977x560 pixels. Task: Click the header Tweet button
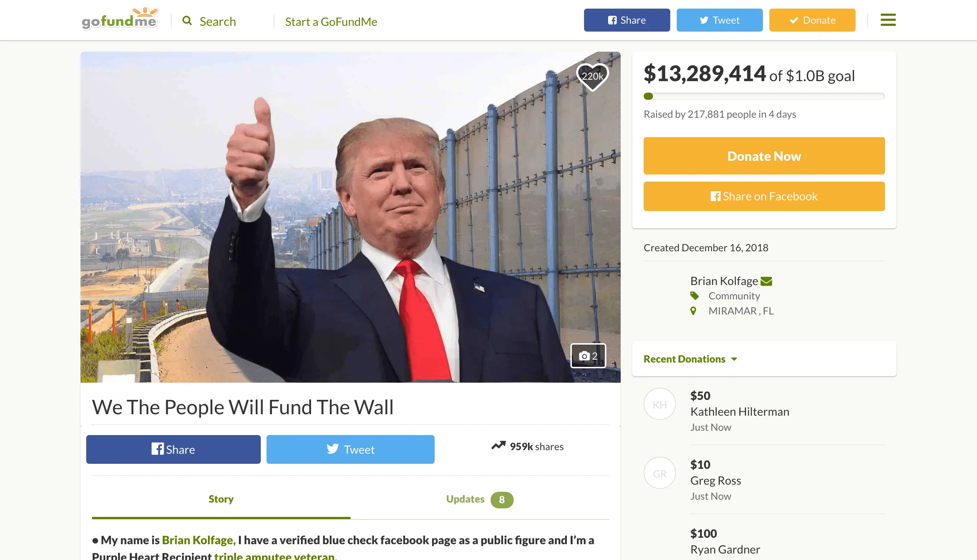click(x=719, y=20)
